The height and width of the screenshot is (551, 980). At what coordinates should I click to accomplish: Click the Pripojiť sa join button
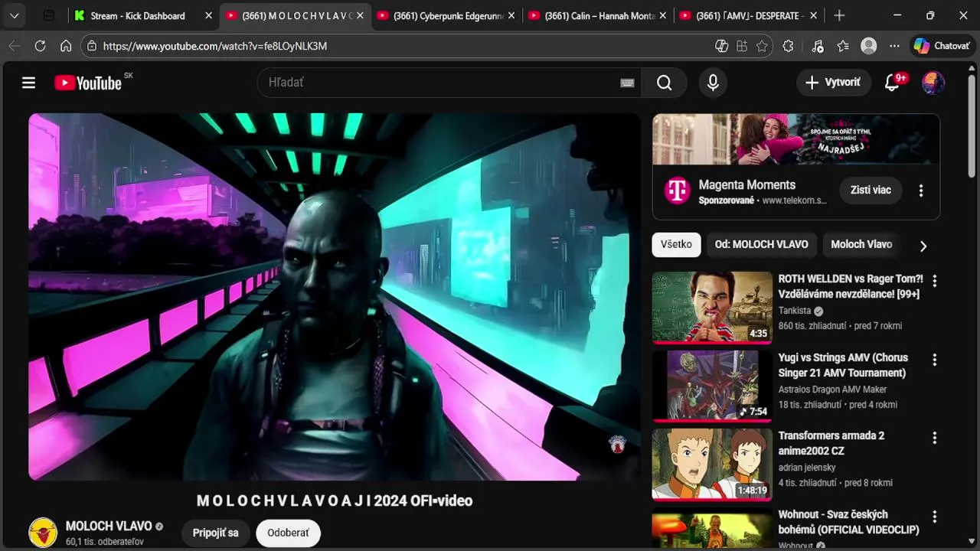215,533
